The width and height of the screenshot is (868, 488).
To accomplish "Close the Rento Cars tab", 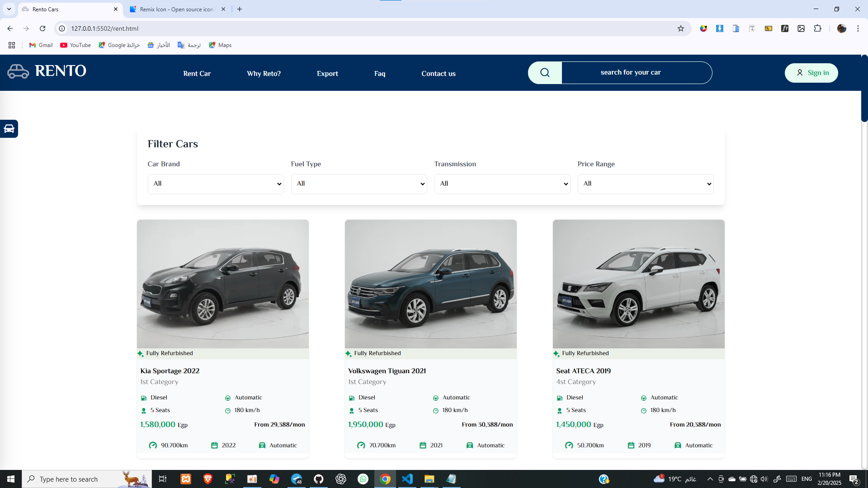I will pyautogui.click(x=116, y=9).
